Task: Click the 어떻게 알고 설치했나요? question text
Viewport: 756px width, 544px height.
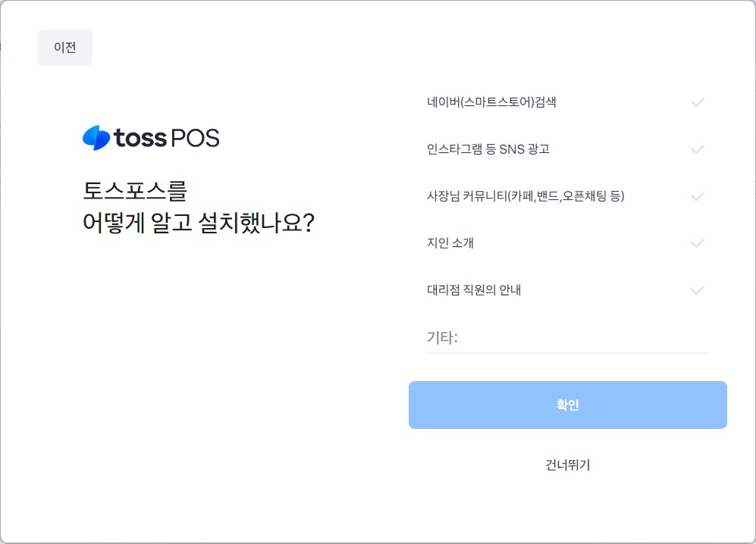Action: 199,224
